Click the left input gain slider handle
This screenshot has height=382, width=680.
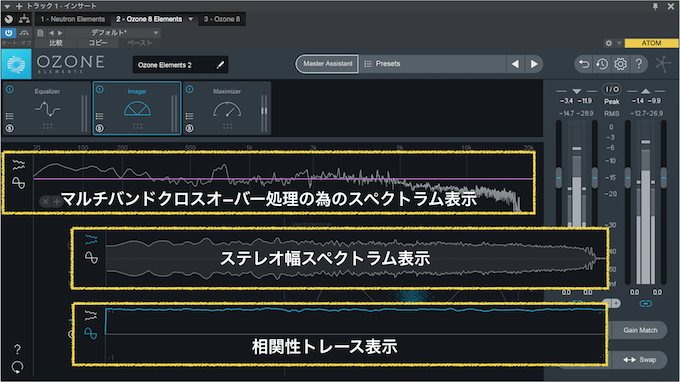(559, 178)
